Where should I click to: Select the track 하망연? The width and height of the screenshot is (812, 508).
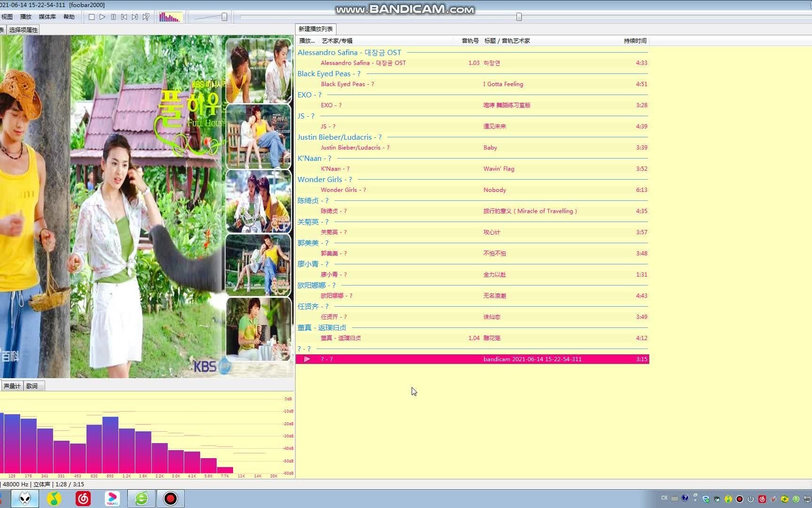(472, 63)
